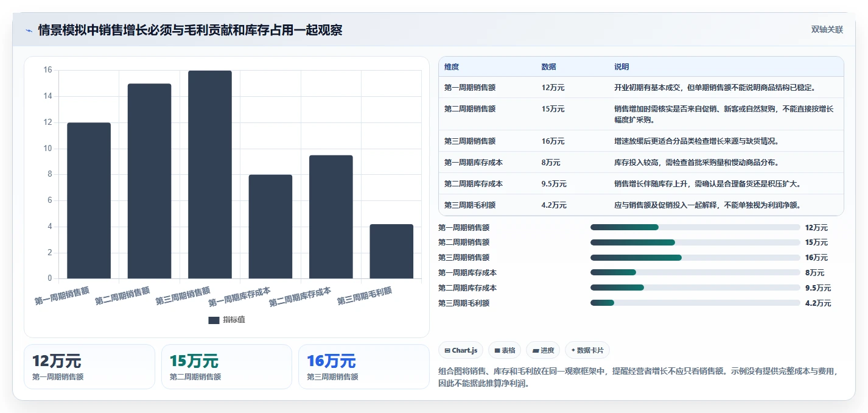Click the 9.5万元 value in the table
The image size is (868, 413).
pos(554,184)
